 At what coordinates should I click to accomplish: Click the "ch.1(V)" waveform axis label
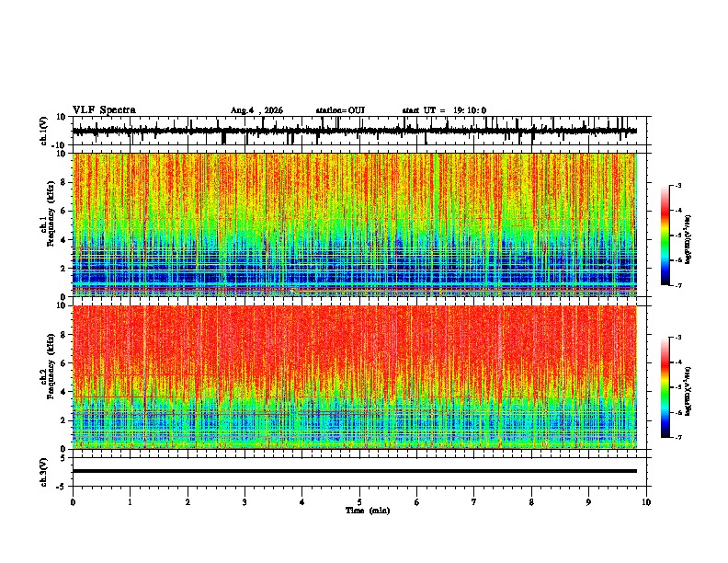tap(44, 131)
